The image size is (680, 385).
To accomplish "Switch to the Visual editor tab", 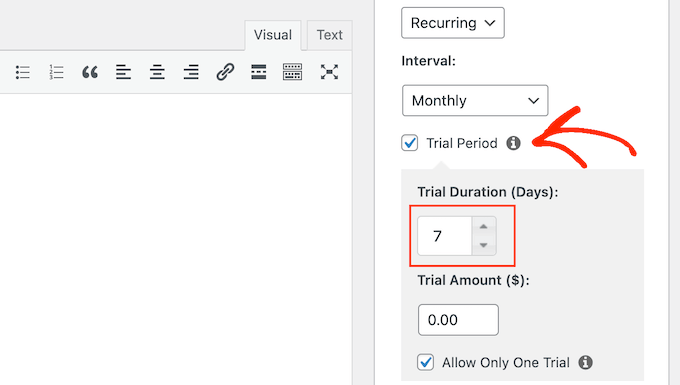I will [x=273, y=35].
